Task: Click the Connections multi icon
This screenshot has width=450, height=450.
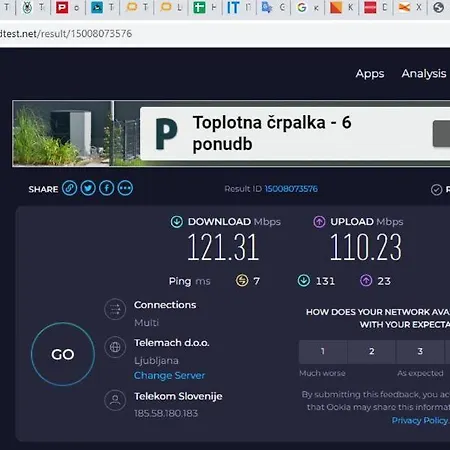Action: (115, 309)
